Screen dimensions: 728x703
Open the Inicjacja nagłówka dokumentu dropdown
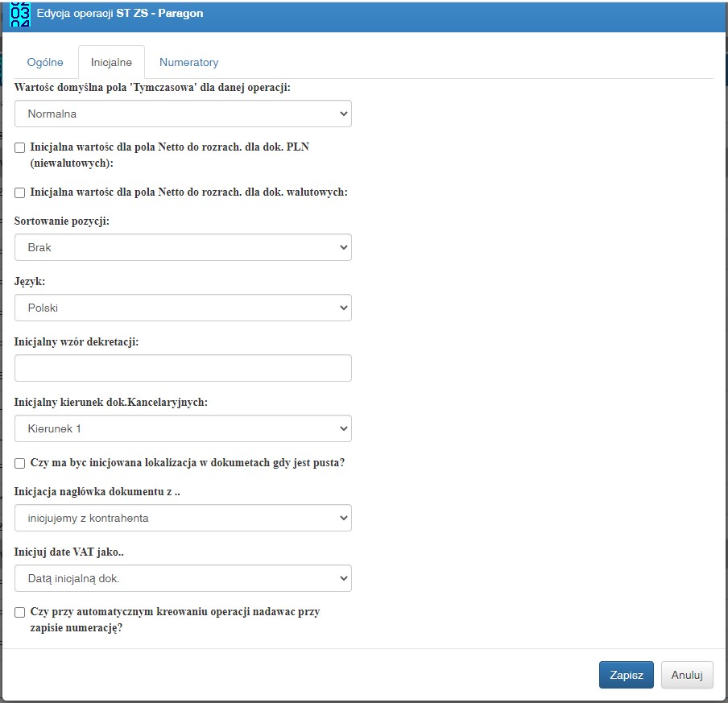click(x=183, y=519)
